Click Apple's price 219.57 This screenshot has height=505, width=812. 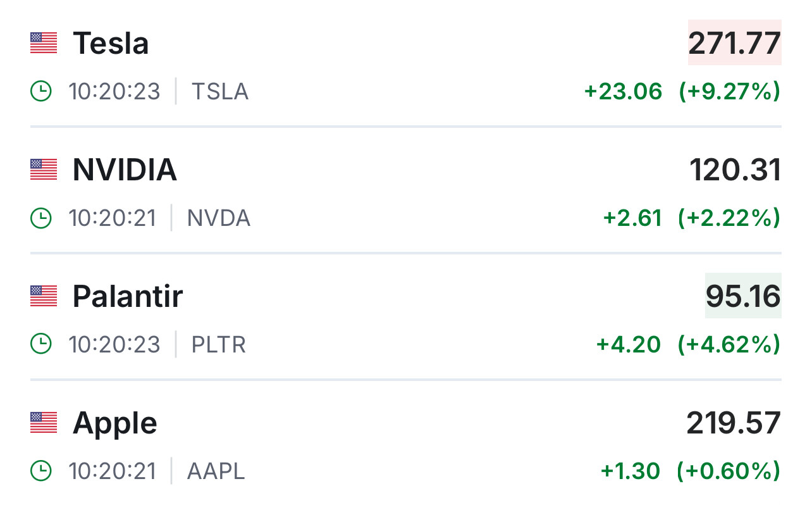734,423
